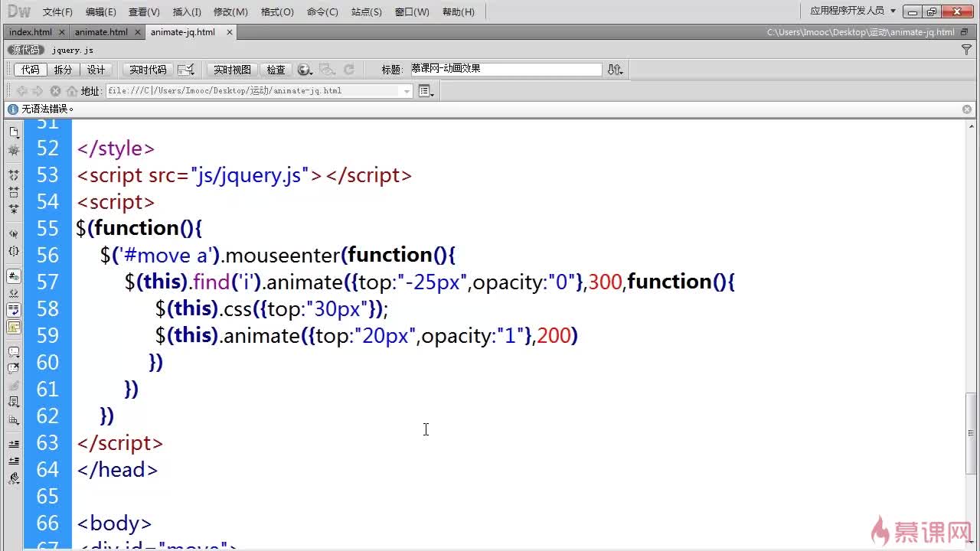The height and width of the screenshot is (551, 980).
Task: Click Inspect button in document toolbar
Action: coord(276,70)
